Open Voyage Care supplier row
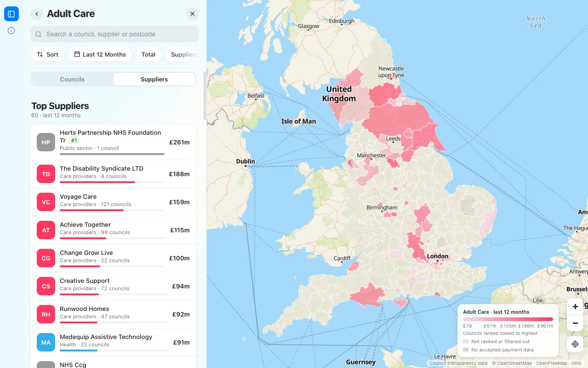This screenshot has height=368, width=588. [113, 202]
